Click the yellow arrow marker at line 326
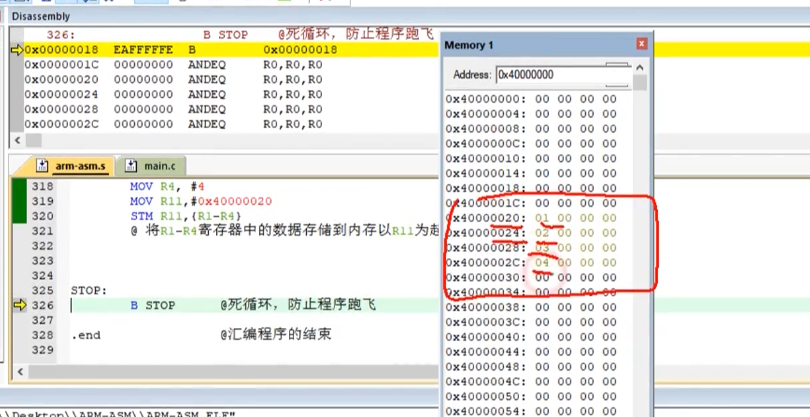810x417 pixels. click(19, 305)
